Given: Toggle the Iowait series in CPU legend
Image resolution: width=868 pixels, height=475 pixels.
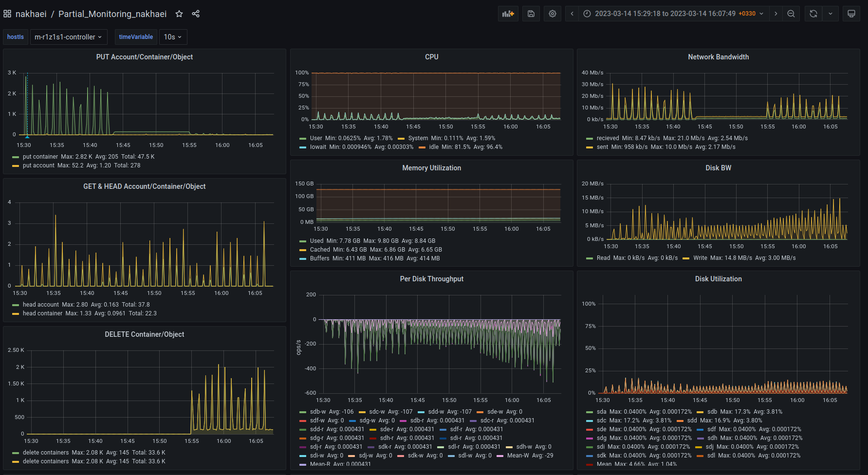Looking at the screenshot, I should 318,147.
